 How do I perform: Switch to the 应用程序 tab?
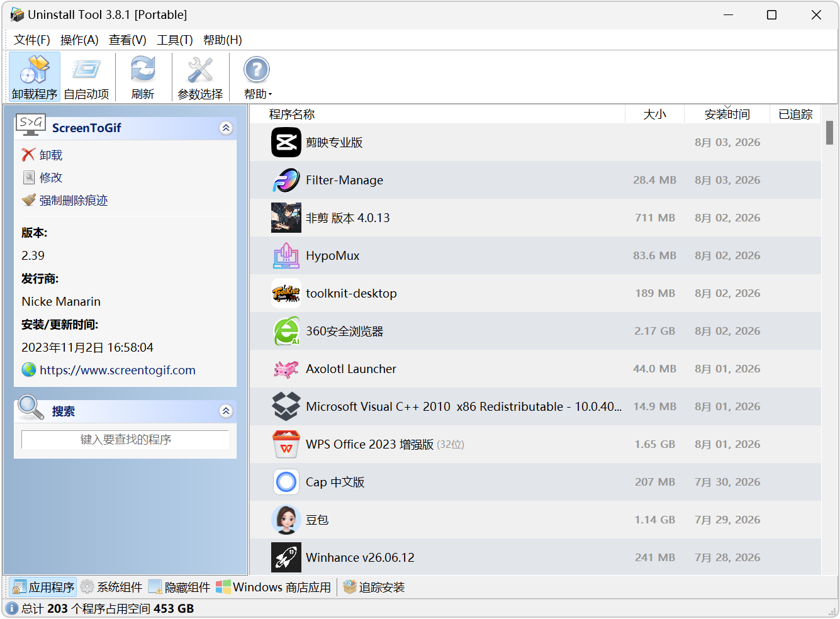[x=43, y=588]
